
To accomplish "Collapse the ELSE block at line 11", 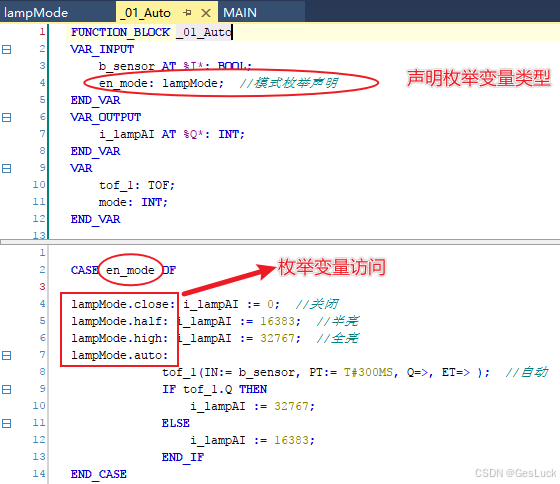I will click(x=6, y=423).
